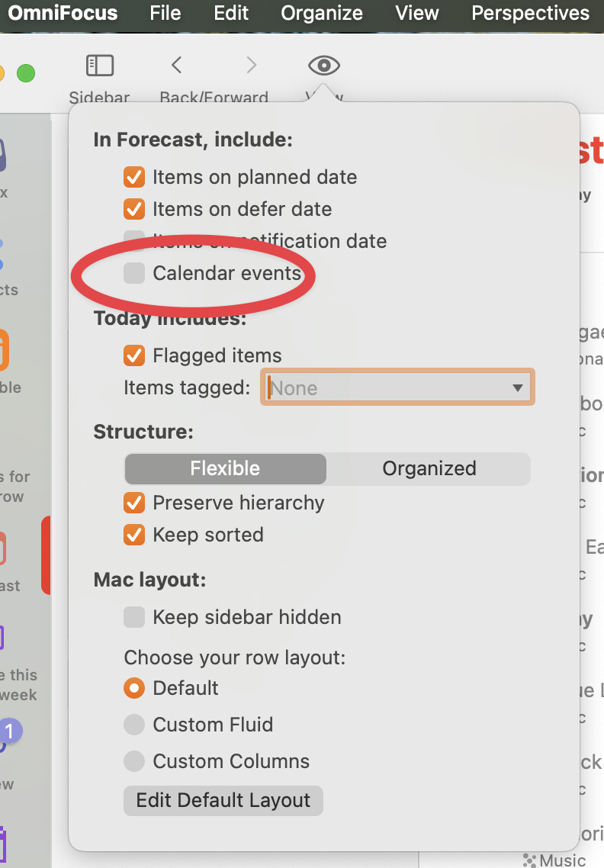Enable the Calendar events checkbox
Image resolution: width=604 pixels, height=868 pixels.
pyautogui.click(x=134, y=273)
